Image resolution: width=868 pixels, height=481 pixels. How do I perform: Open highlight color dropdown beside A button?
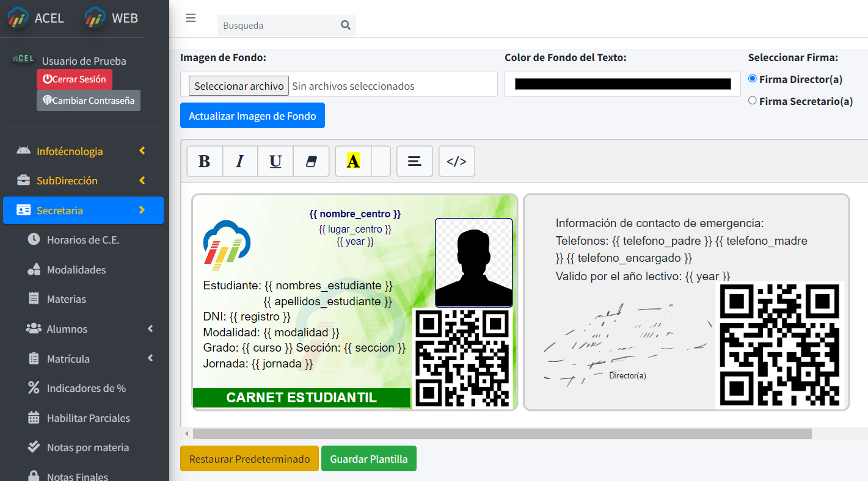pyautogui.click(x=381, y=161)
